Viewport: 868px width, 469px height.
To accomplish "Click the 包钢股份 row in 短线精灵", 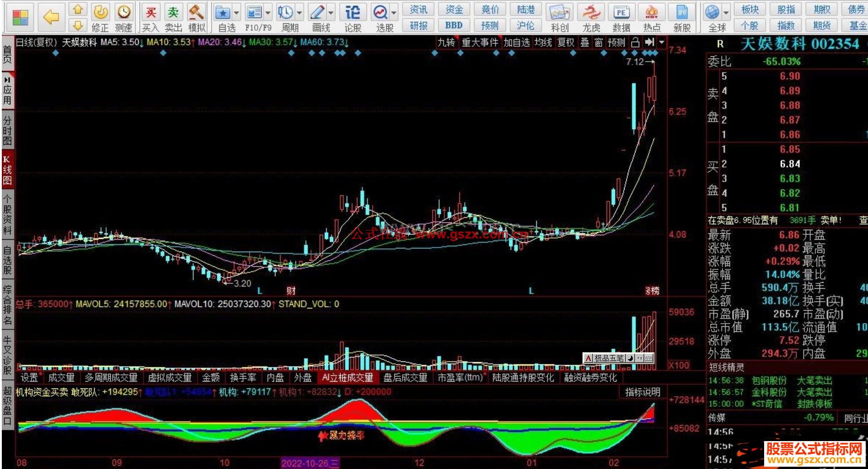I will pos(787,381).
